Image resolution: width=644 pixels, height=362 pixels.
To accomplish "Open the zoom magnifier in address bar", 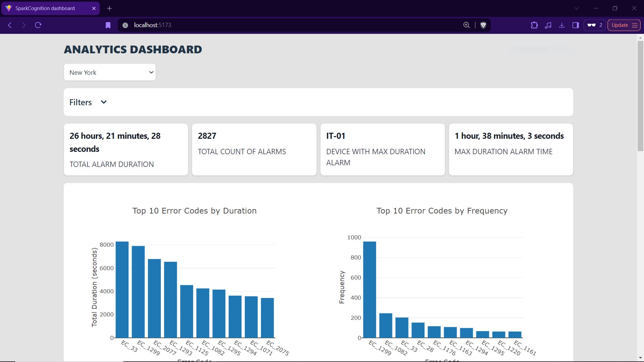I will pos(466,25).
